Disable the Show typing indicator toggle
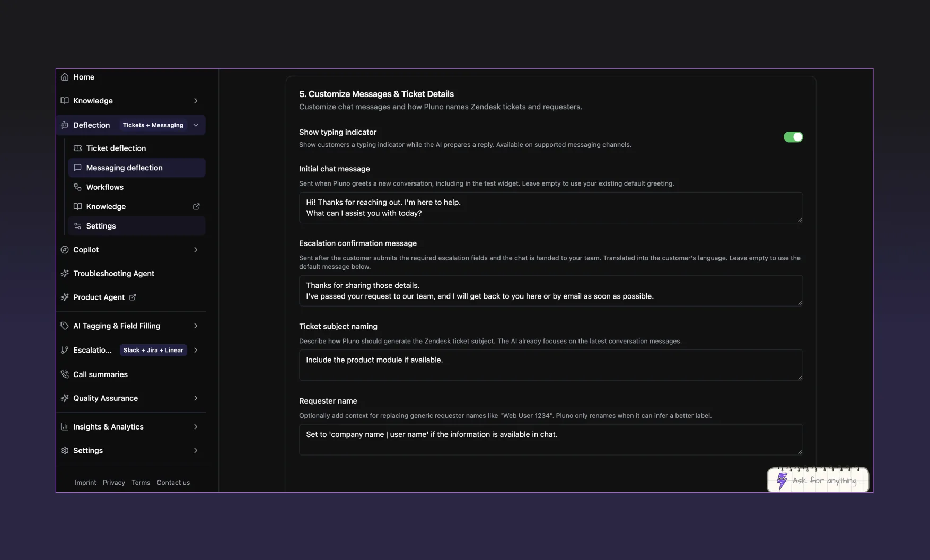 coord(793,137)
